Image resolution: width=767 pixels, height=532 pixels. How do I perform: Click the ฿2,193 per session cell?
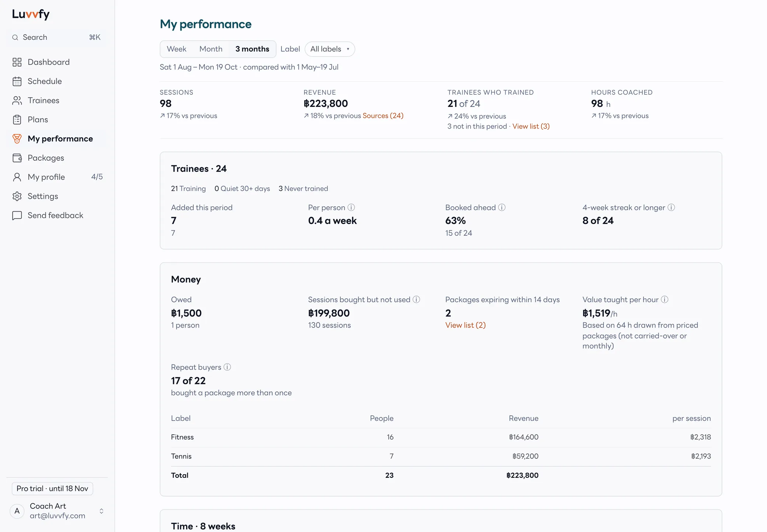pos(701,456)
